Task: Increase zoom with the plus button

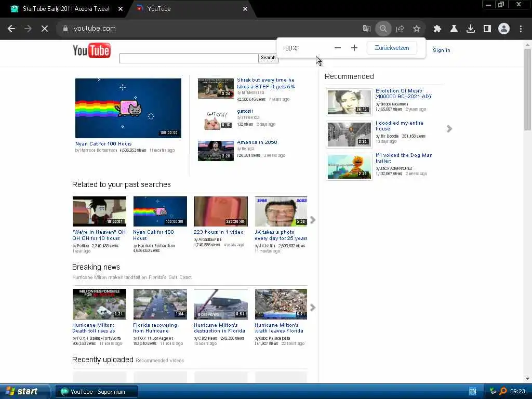Action: [x=354, y=48]
